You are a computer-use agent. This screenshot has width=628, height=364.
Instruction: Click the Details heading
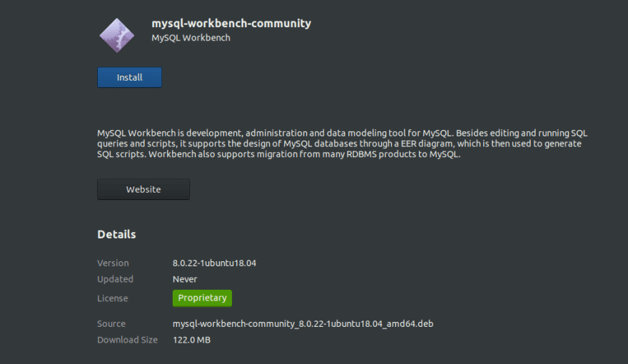(x=116, y=234)
